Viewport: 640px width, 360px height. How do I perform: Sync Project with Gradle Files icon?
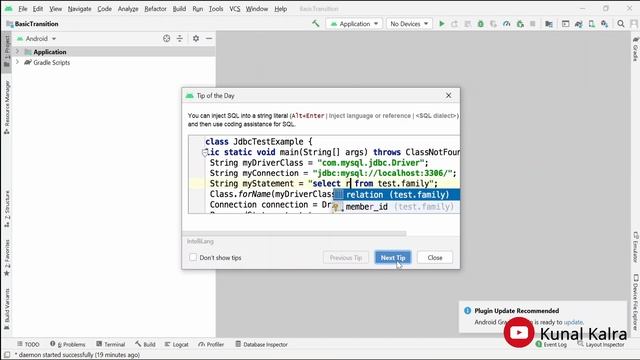578,24
